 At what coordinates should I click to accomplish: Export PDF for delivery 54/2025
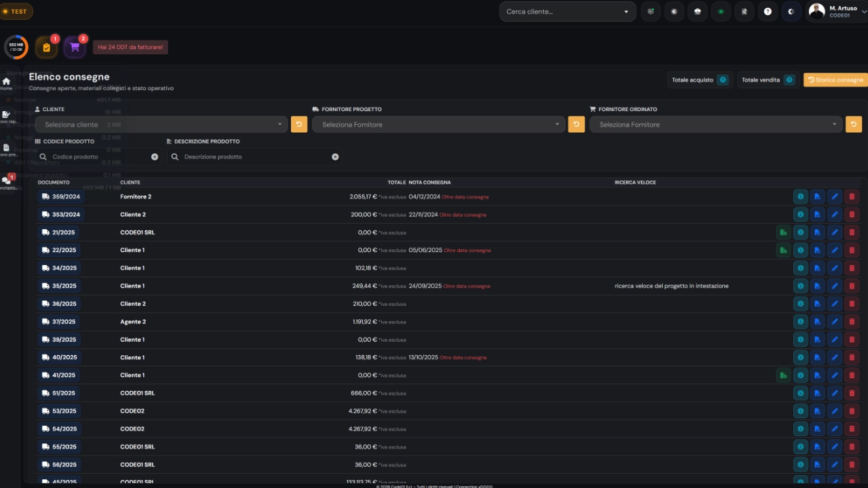pyautogui.click(x=818, y=428)
